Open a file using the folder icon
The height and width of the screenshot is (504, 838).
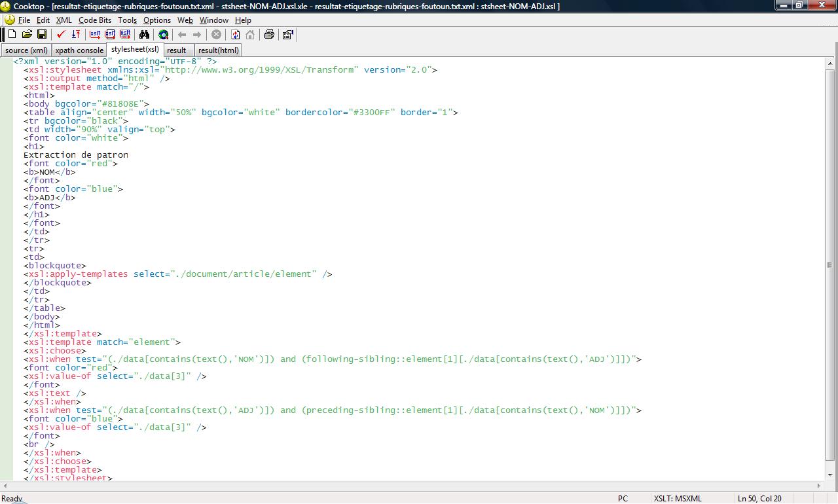point(27,35)
